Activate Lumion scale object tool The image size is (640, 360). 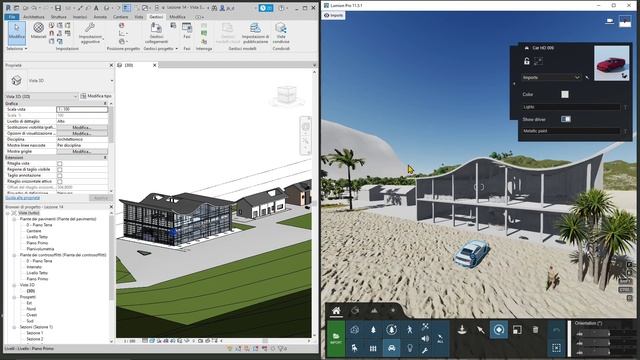pyautogui.click(x=517, y=330)
